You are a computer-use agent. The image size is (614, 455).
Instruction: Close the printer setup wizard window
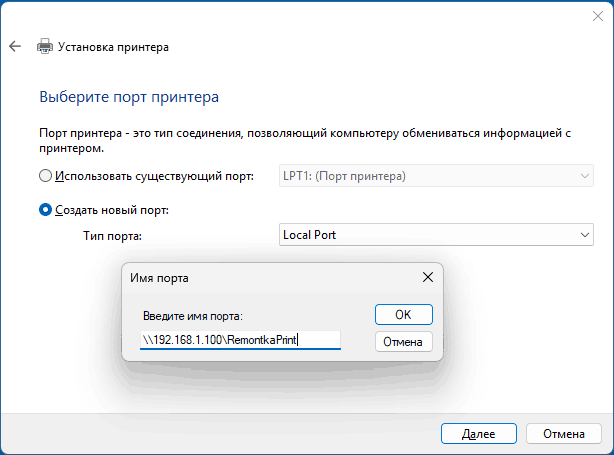pos(598,16)
